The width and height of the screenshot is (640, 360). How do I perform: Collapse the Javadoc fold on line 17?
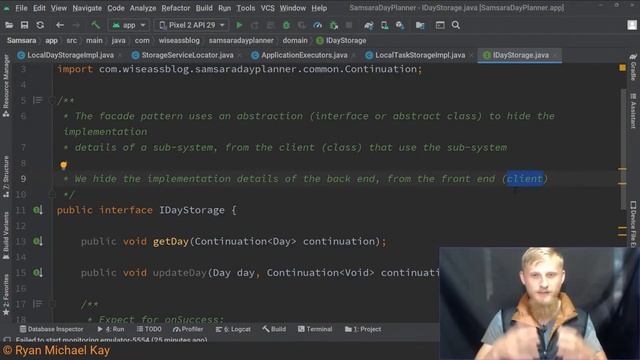[52, 304]
